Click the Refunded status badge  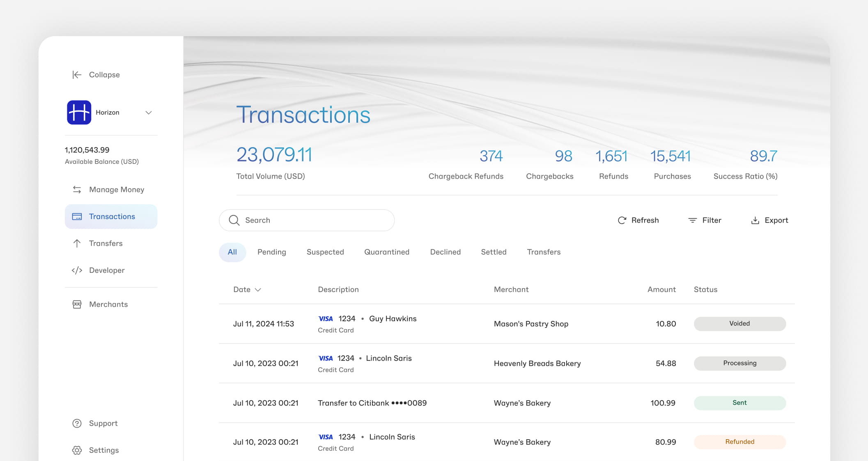[x=739, y=442]
